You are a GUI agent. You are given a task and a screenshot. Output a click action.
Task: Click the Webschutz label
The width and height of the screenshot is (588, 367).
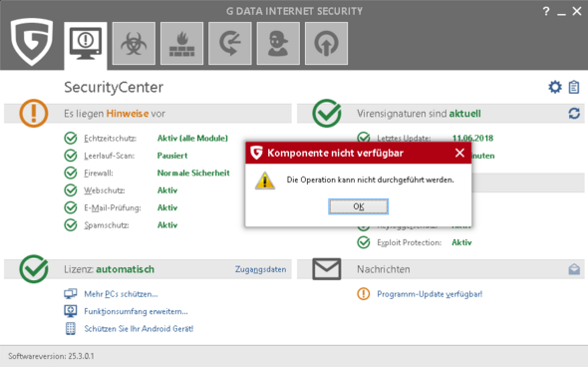click(x=105, y=190)
